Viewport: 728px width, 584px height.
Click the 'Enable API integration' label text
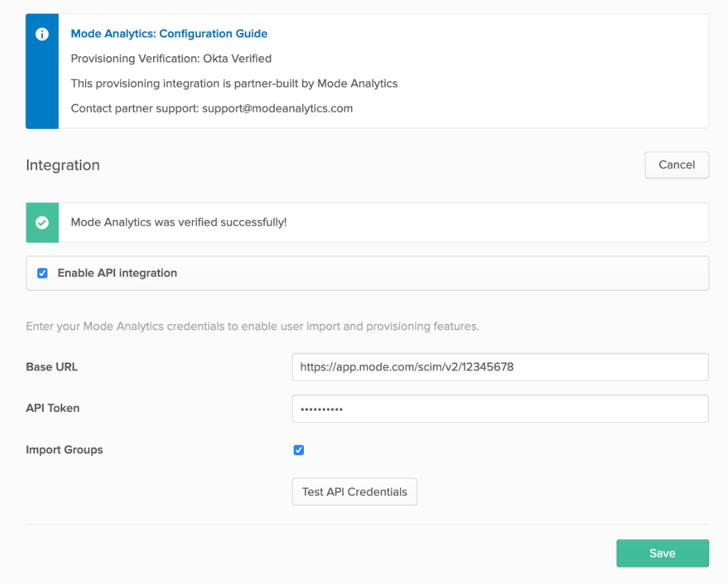click(117, 273)
